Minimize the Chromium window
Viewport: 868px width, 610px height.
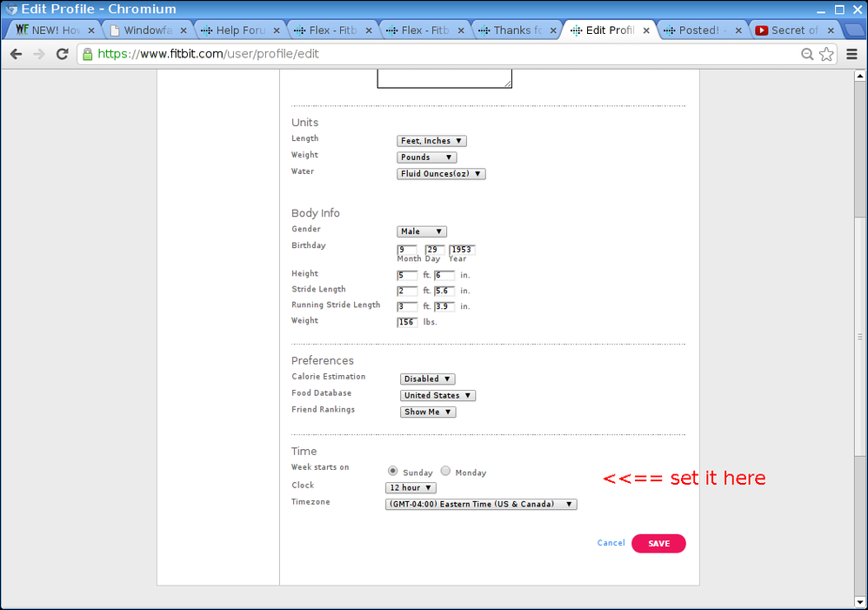point(821,10)
